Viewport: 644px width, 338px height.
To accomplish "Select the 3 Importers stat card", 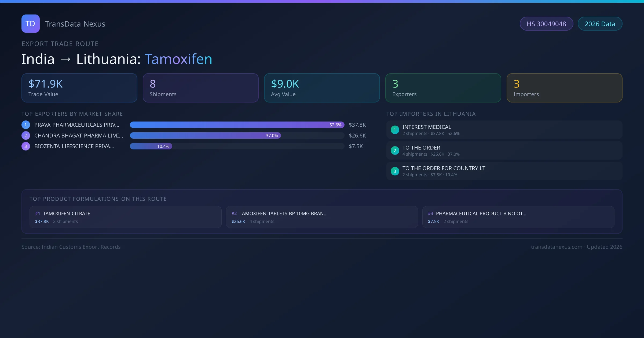I will pos(564,88).
